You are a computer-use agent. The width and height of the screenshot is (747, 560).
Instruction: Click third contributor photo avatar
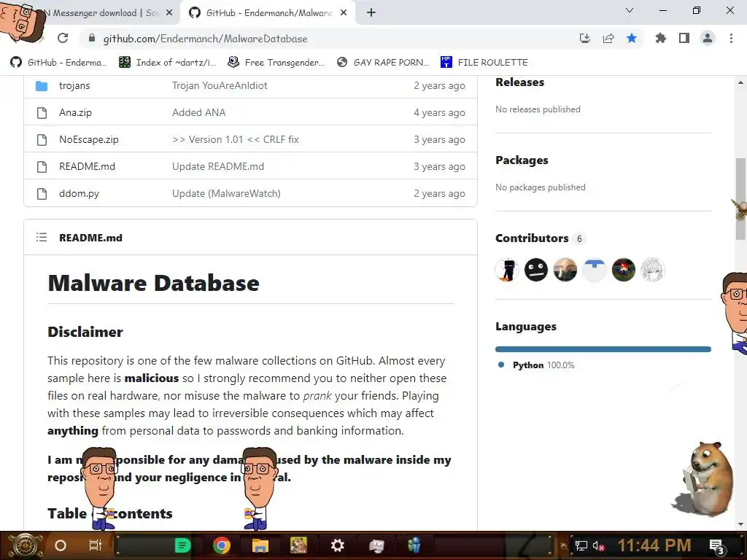point(565,270)
